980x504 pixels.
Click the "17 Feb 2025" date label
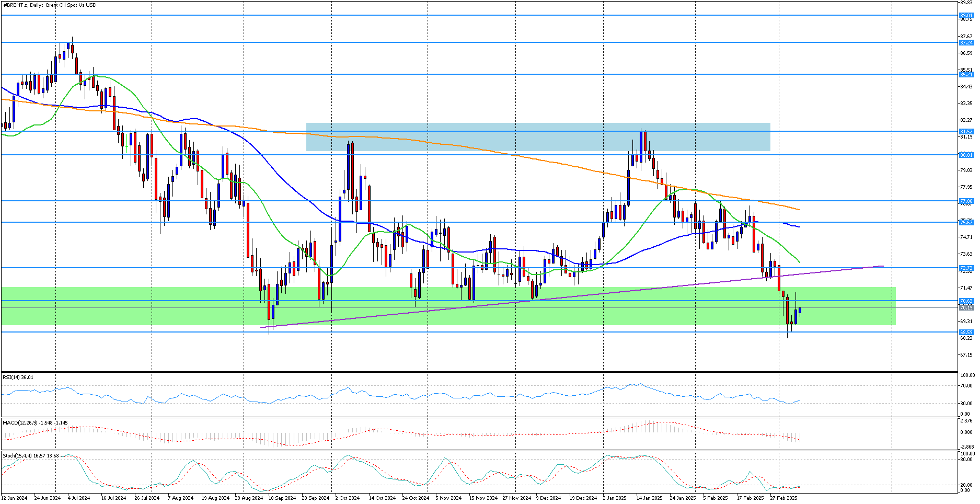tap(750, 498)
